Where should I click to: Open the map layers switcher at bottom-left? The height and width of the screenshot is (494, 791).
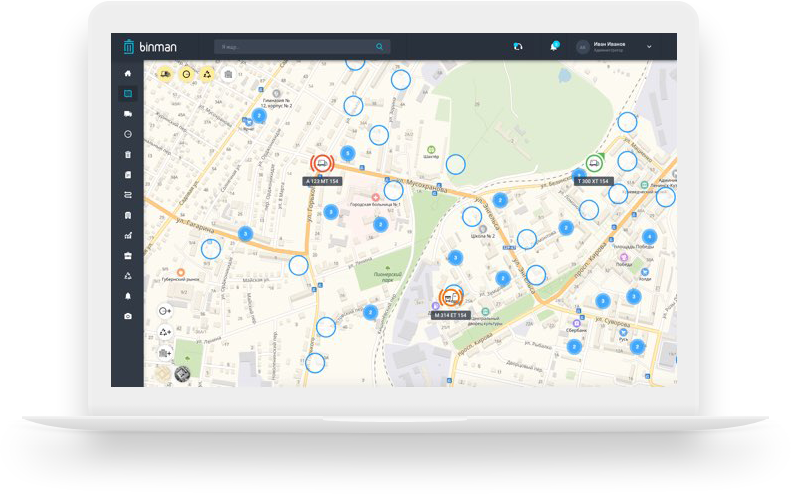pyautogui.click(x=182, y=374)
